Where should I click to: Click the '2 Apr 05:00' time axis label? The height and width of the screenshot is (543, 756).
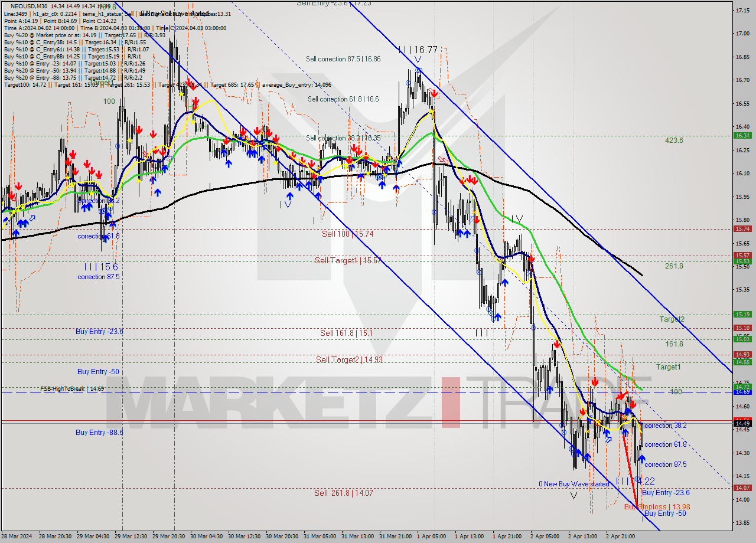point(546,537)
